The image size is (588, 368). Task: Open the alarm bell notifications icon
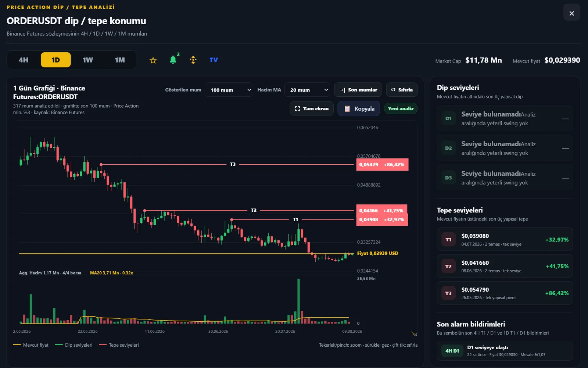click(x=173, y=60)
